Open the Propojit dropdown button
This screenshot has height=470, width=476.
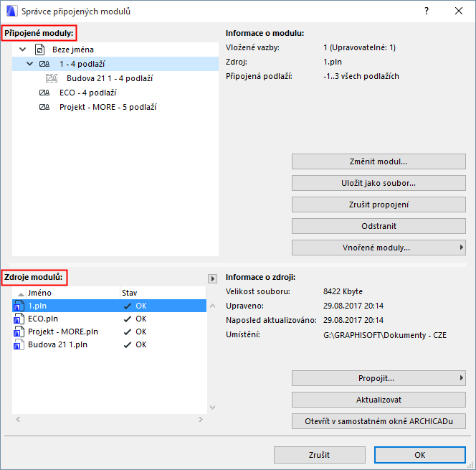tap(379, 378)
